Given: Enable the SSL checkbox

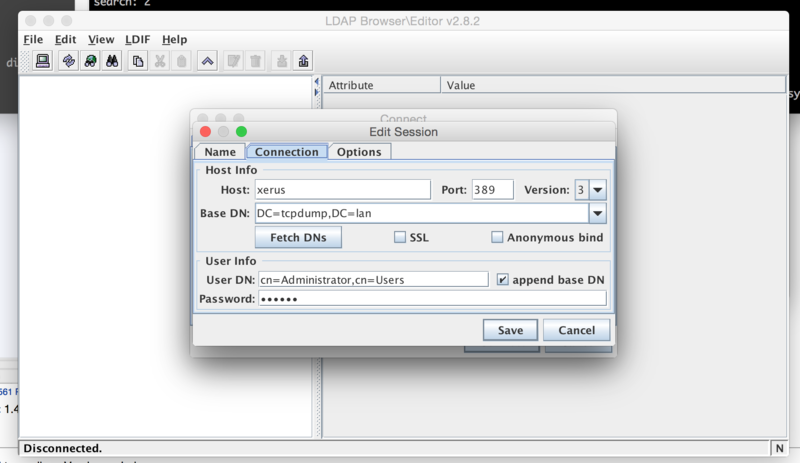Looking at the screenshot, I should pyautogui.click(x=400, y=237).
